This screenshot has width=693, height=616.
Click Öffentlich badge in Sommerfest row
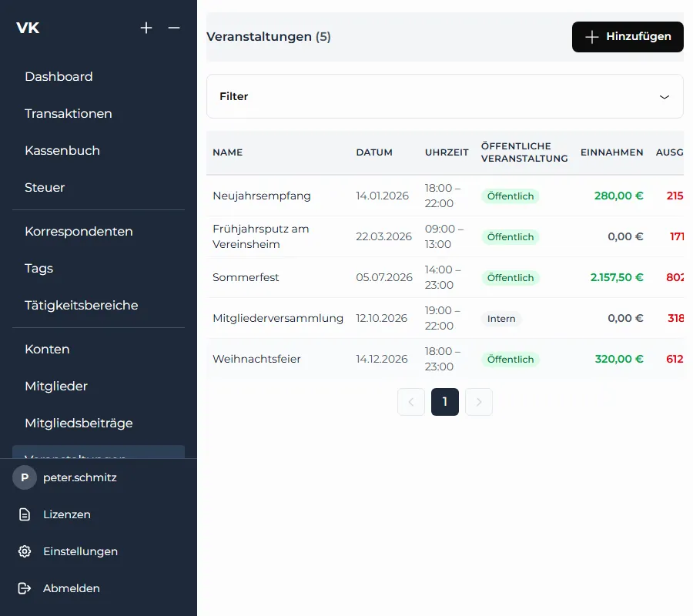point(511,278)
